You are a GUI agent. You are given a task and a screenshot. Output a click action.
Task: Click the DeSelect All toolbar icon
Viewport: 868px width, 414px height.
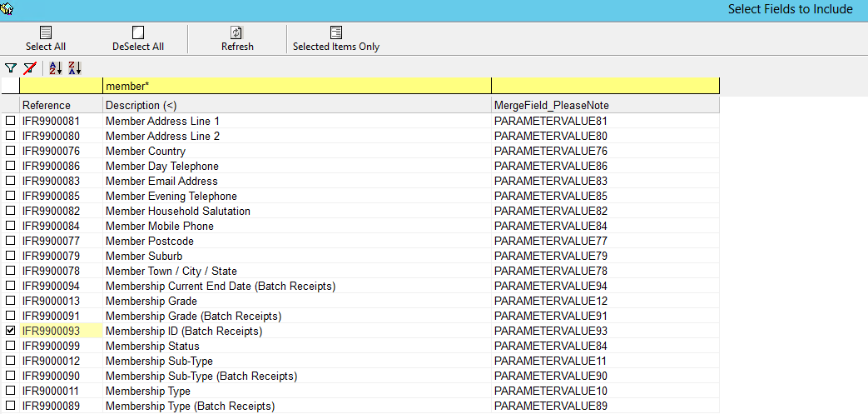point(138,32)
